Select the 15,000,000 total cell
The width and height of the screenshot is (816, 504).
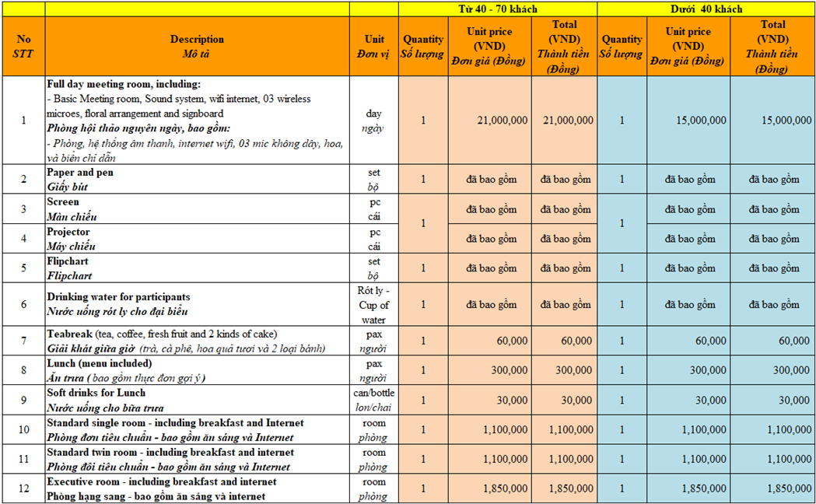click(x=772, y=120)
